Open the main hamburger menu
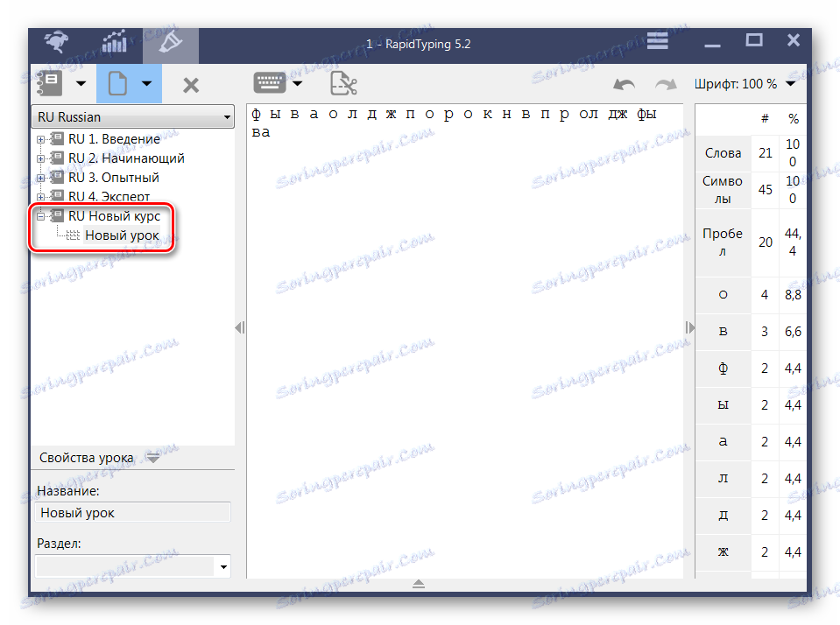Image resolution: width=840 pixels, height=625 pixels. click(x=657, y=40)
